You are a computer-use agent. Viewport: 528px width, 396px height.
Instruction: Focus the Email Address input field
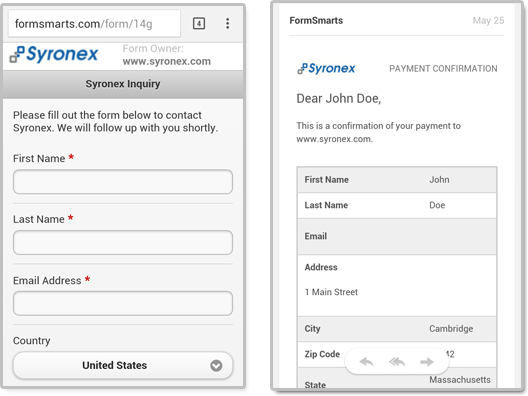point(123,303)
